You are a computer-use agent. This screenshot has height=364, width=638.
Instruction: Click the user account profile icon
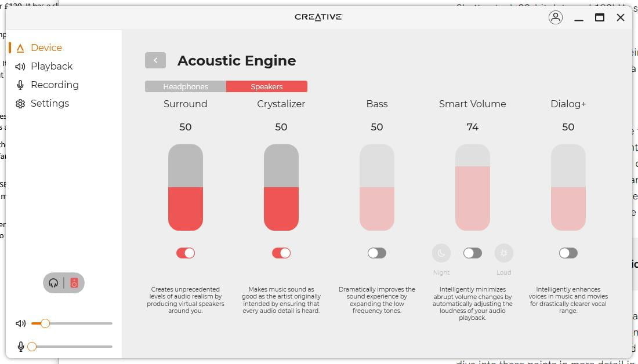point(555,17)
